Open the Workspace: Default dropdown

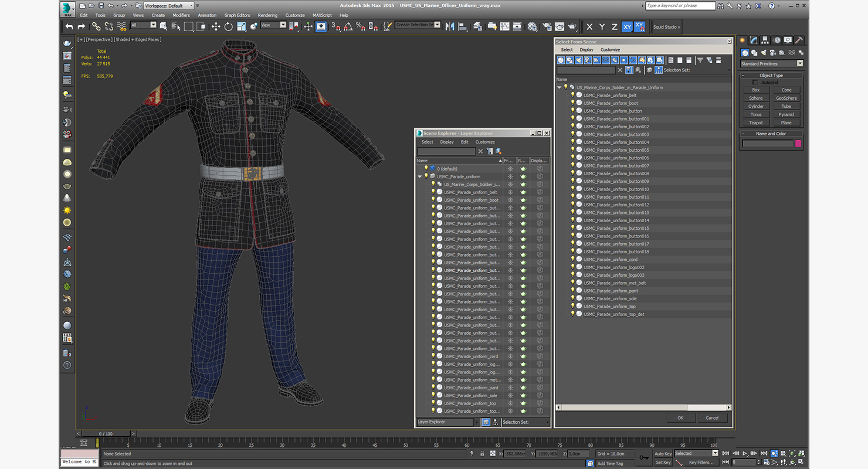point(169,5)
